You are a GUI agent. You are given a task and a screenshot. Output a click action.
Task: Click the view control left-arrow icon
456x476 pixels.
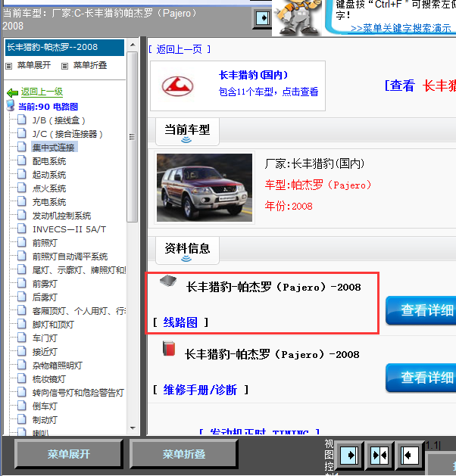409,456
